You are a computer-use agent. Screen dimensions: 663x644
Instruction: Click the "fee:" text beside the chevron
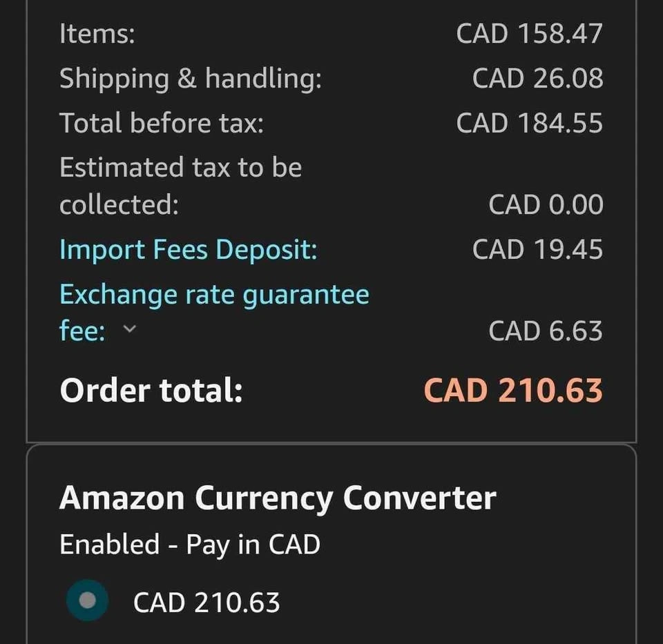click(x=83, y=331)
